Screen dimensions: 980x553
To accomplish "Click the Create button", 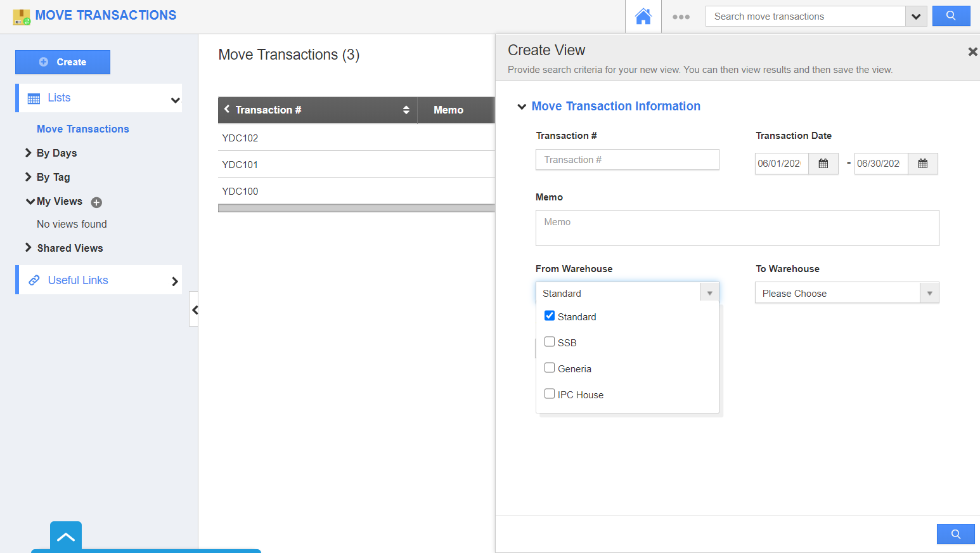I will [x=62, y=62].
